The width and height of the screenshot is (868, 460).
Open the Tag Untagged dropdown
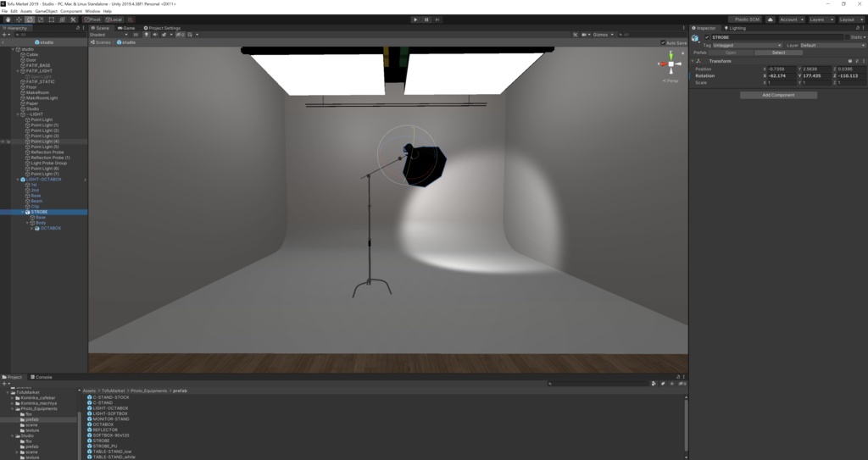tap(748, 46)
